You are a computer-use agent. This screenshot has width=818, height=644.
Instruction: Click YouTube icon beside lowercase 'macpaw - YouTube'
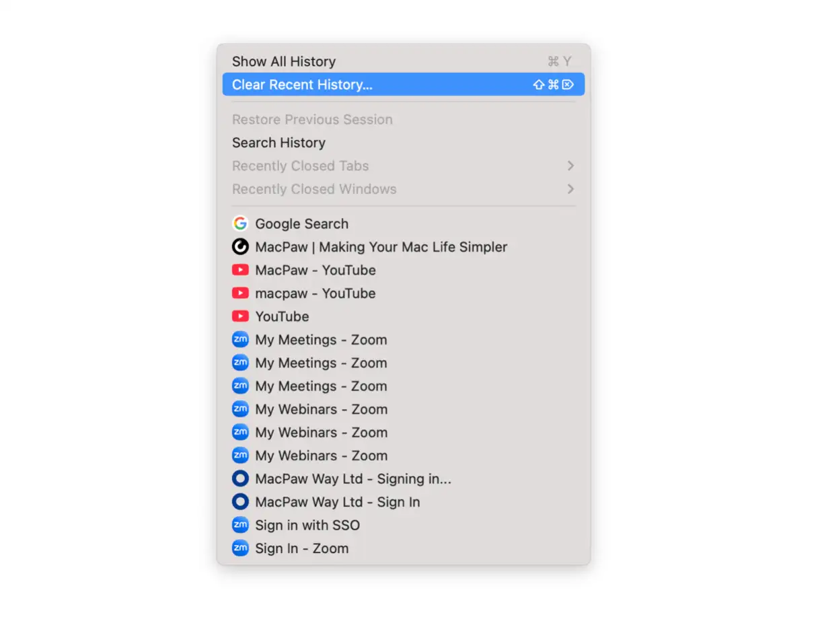(x=240, y=293)
